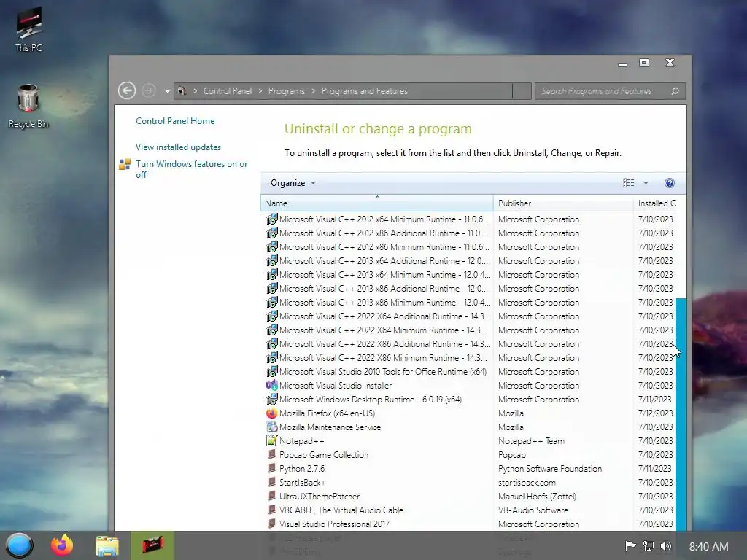Click the Python 2.7.6 icon

coord(271,468)
